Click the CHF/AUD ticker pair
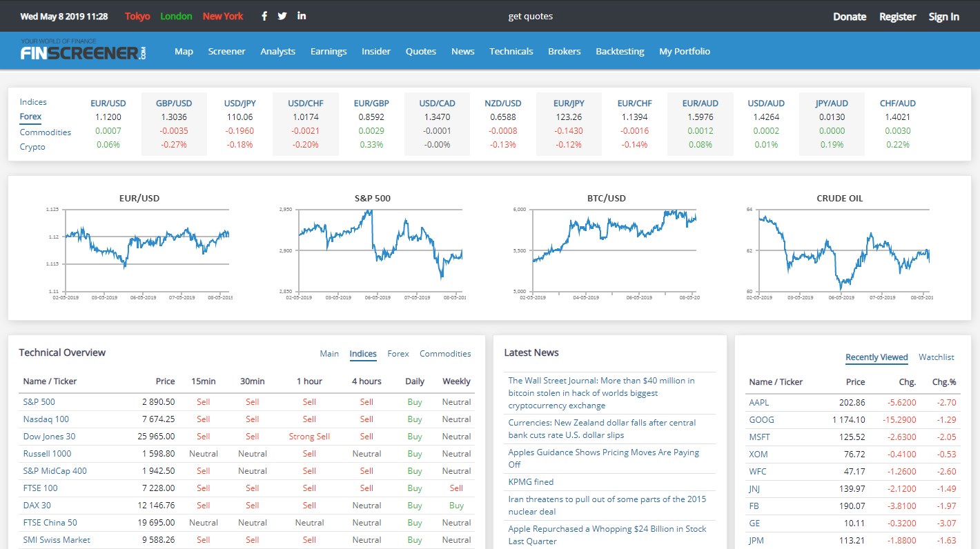 click(x=898, y=103)
